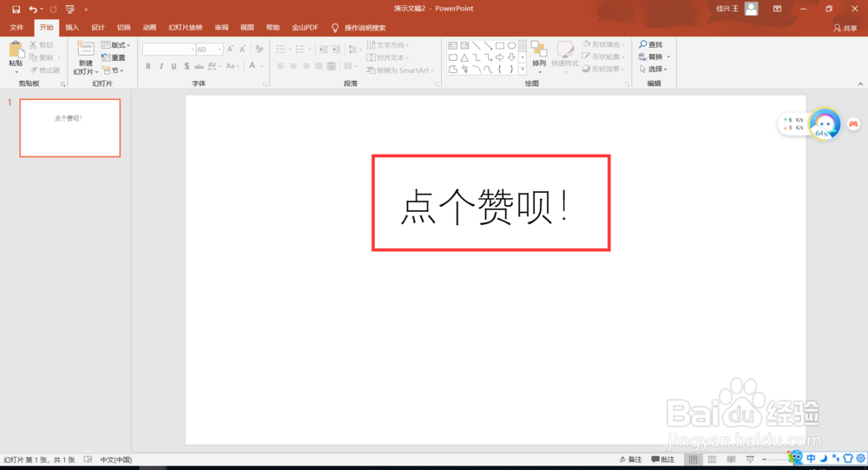This screenshot has height=470, width=868.
Task: Expand the 版式 (Layout) dropdown
Action: [115, 45]
